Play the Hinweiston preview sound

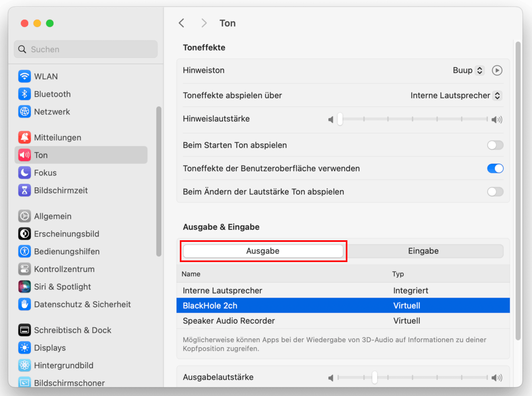pos(497,70)
